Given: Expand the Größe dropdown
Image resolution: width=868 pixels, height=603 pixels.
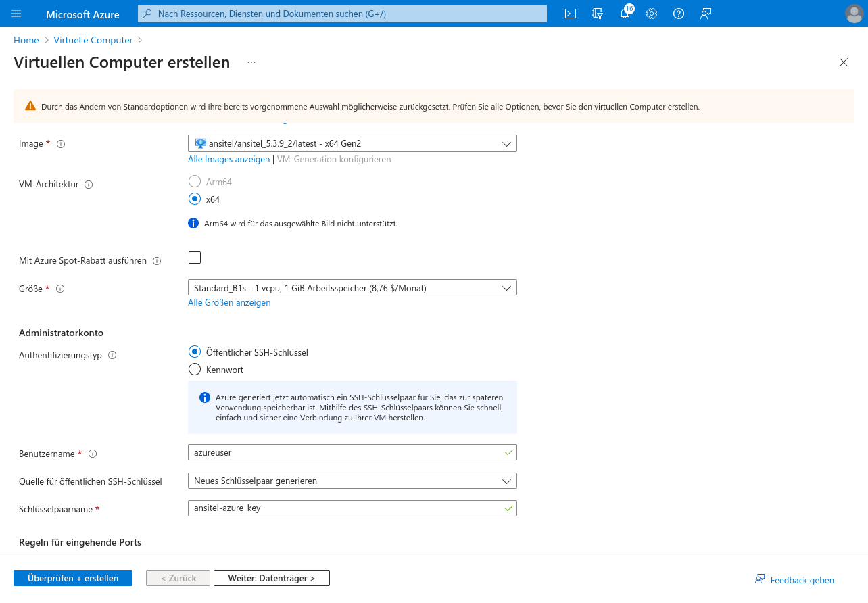Looking at the screenshot, I should (x=352, y=288).
